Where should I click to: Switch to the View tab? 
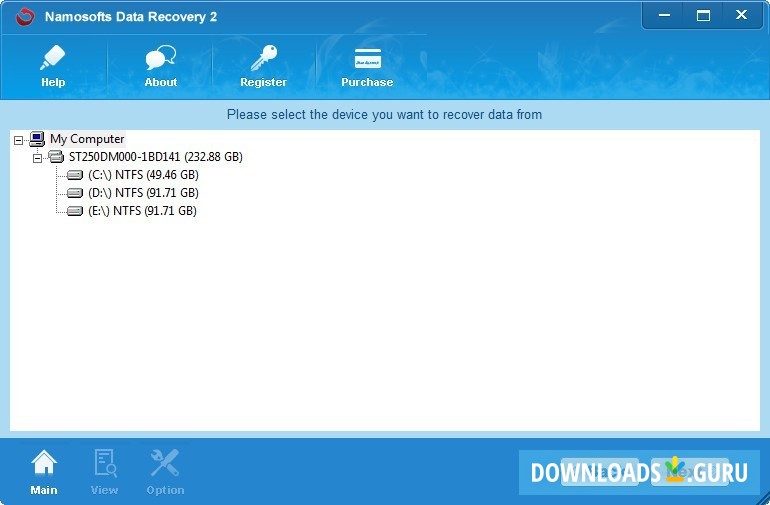coord(105,472)
